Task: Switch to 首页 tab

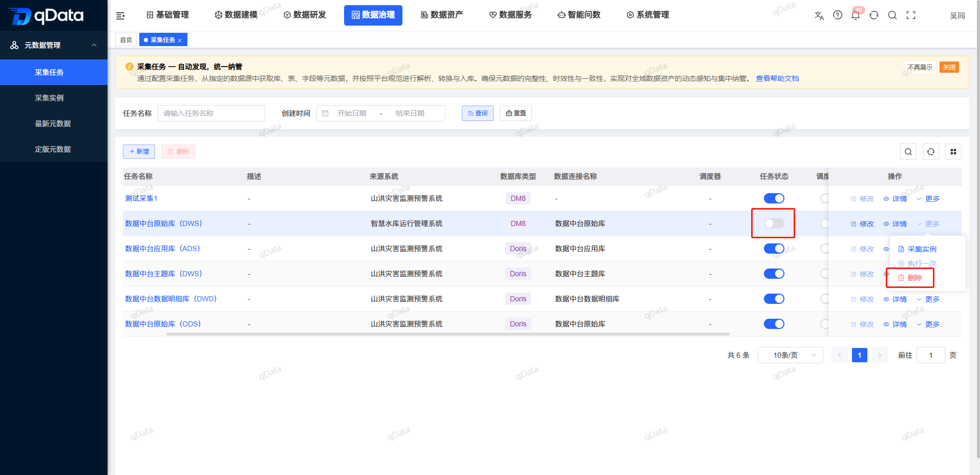Action: 126,40
